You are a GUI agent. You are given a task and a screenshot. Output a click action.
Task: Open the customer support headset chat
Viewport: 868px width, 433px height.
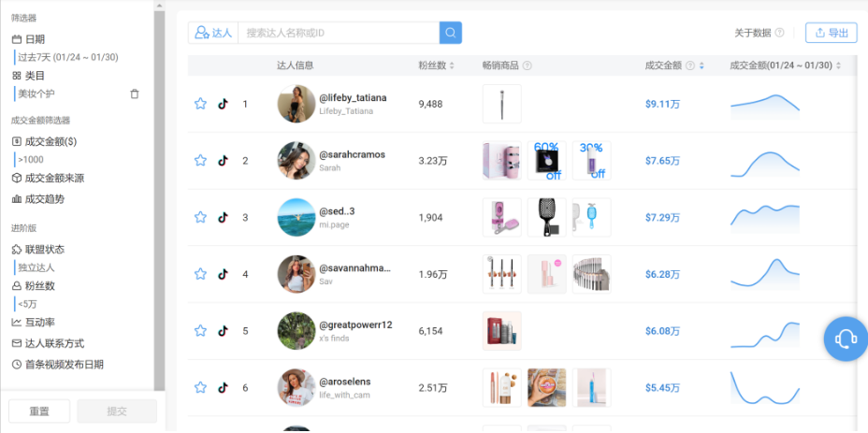pos(846,339)
